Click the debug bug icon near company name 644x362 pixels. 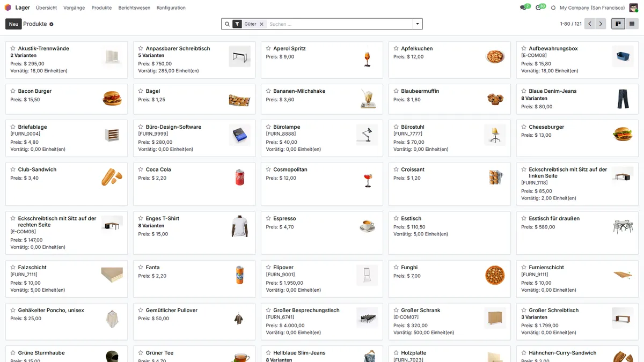(553, 8)
